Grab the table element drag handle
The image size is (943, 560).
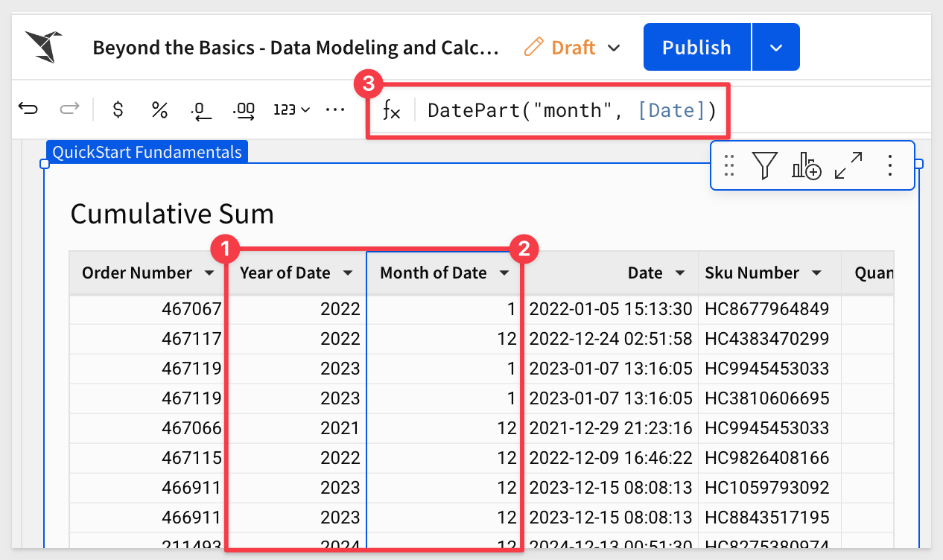[729, 165]
